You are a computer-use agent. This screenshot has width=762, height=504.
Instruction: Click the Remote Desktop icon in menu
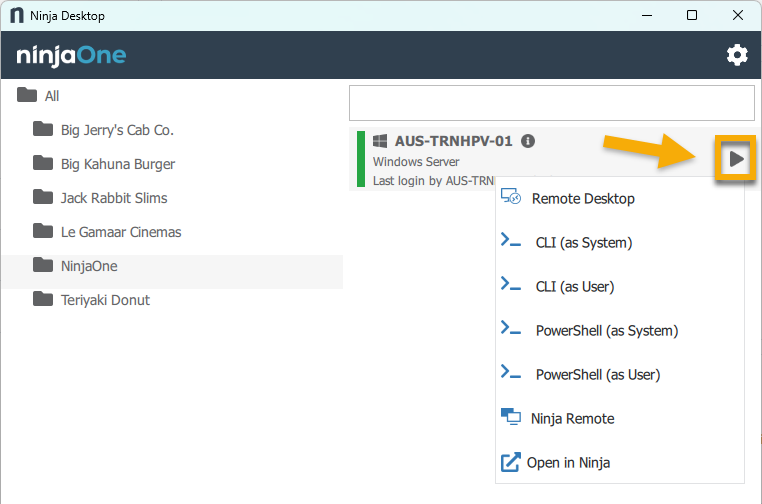click(x=511, y=198)
